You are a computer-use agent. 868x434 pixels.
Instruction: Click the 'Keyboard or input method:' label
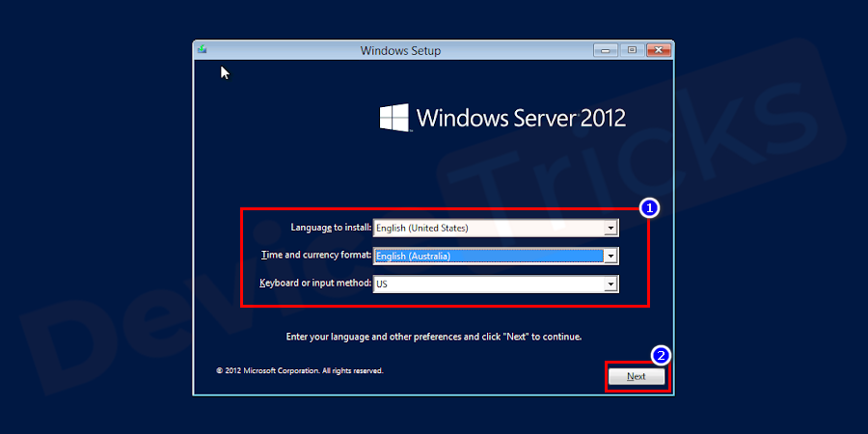tap(315, 284)
